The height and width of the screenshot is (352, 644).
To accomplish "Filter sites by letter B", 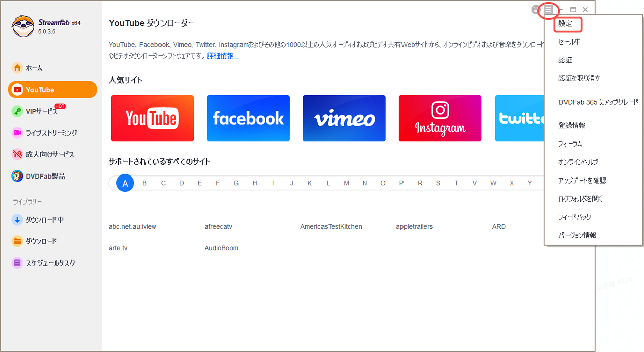I will tap(145, 183).
